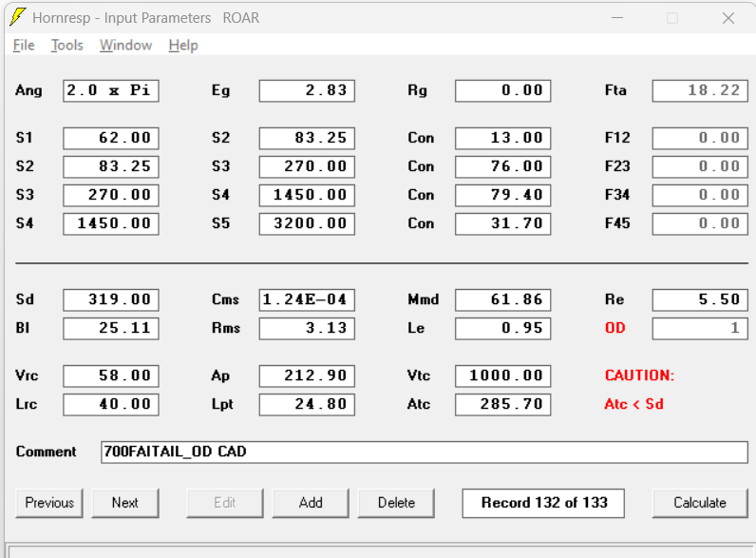Delete the current record

point(396,503)
